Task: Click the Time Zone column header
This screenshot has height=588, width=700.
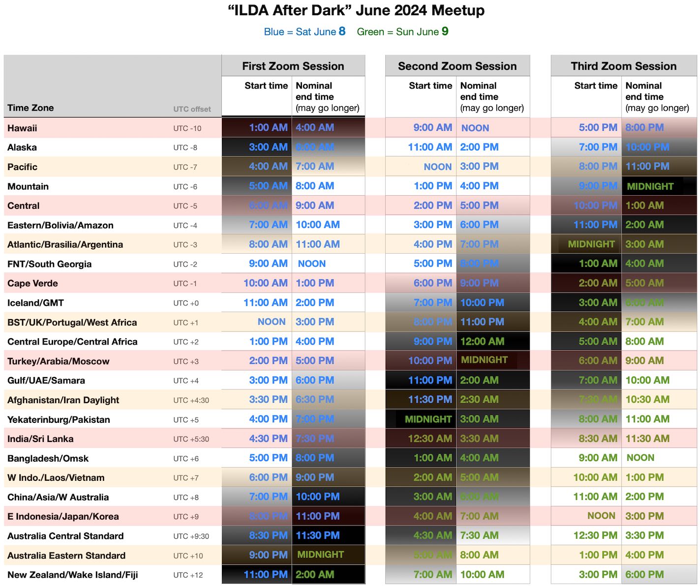Action: pos(30,108)
